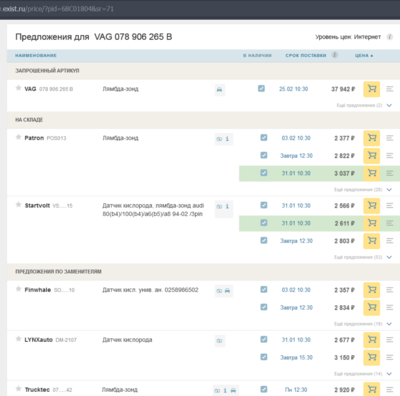Screen dimensions: 400x396
Task: Star the Finwhale item as favorite
Action: coord(18,289)
